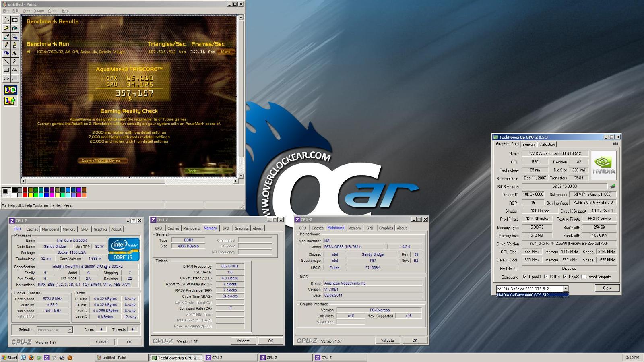Screen dimensions: 644x362
Task: Click the BIOS save icon in GPU-Z
Action: click(613, 186)
